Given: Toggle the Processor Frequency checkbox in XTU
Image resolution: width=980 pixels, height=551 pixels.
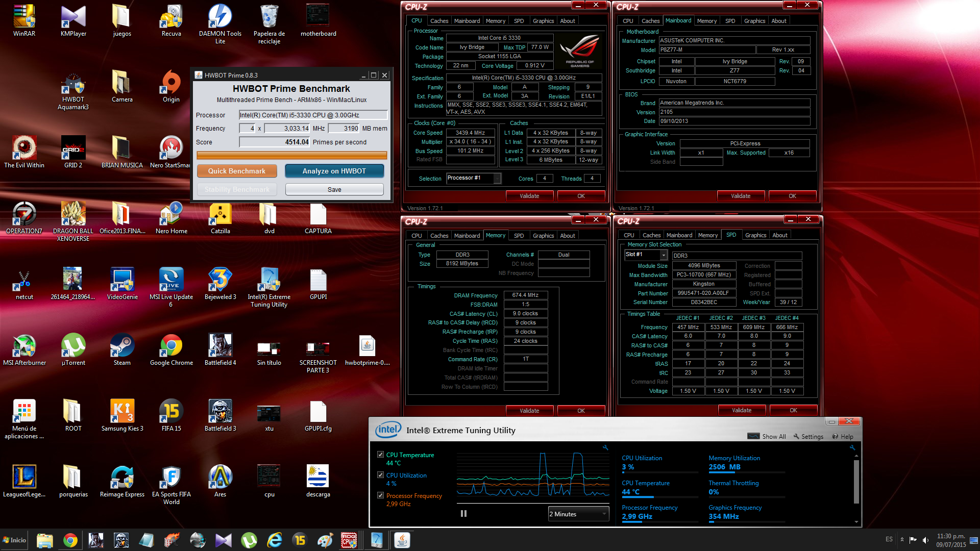Looking at the screenshot, I should pos(380,495).
